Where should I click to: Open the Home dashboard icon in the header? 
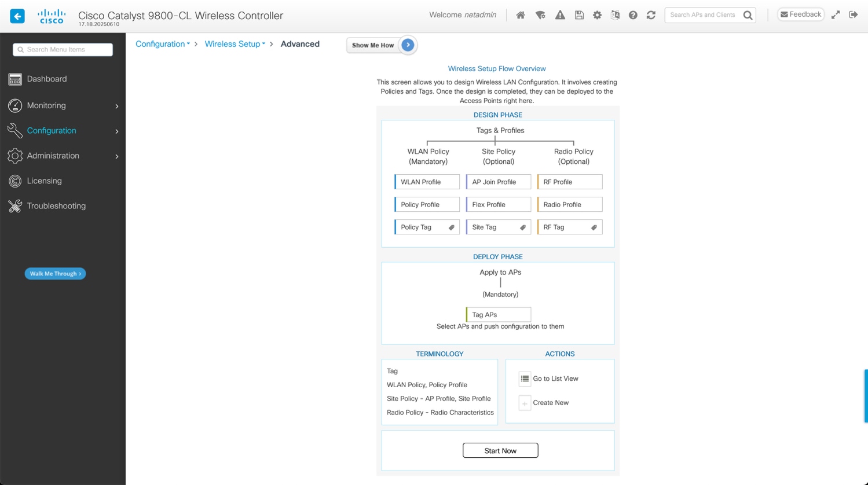tap(521, 14)
